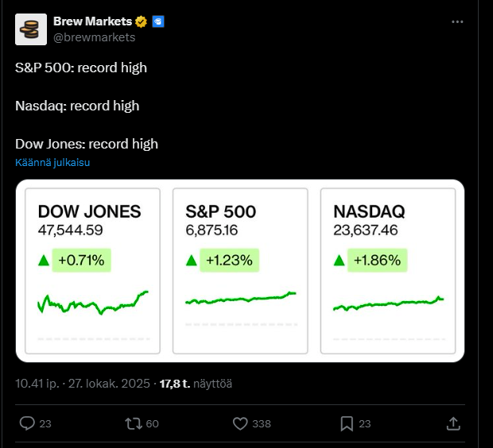Repost this post with the retweet icon

[x=134, y=423]
